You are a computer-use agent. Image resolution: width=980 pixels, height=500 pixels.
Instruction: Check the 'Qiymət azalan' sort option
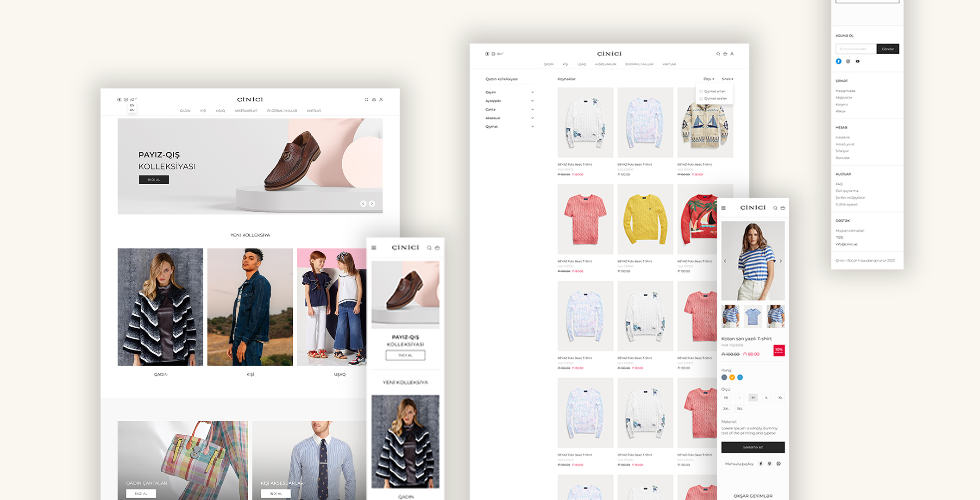[x=701, y=99]
